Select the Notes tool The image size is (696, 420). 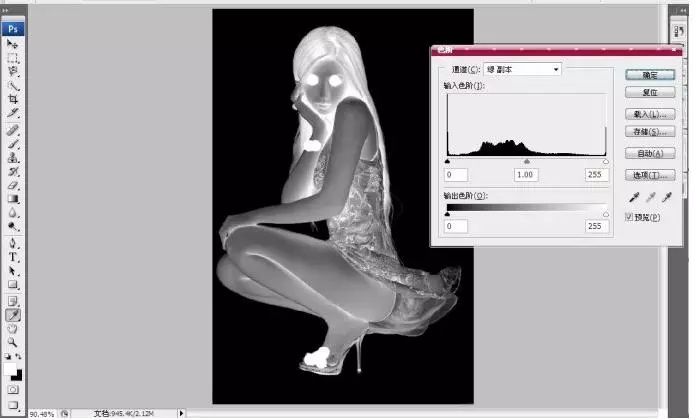12,301
